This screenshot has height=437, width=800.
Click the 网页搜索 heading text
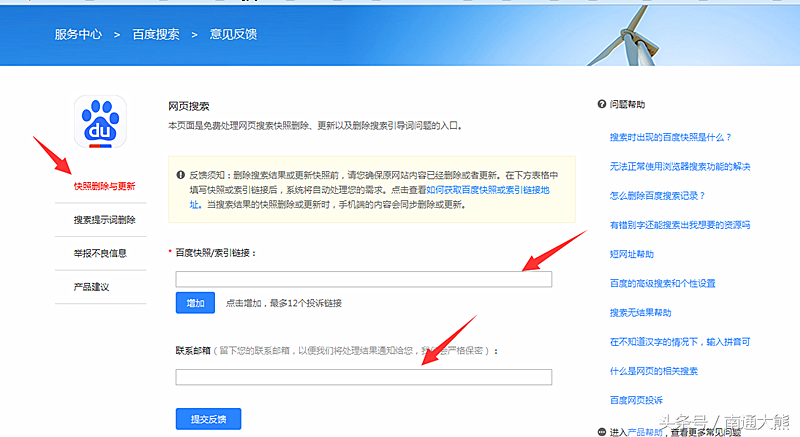(189, 106)
